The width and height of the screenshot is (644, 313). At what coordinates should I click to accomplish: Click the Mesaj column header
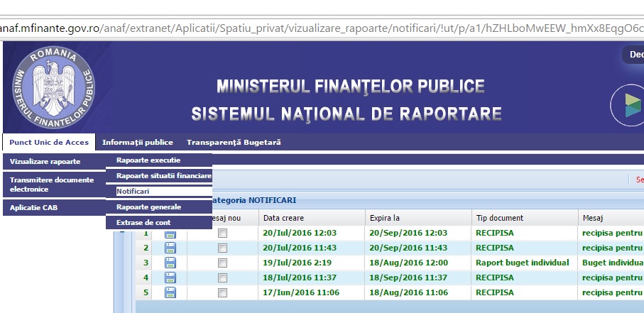coord(611,218)
